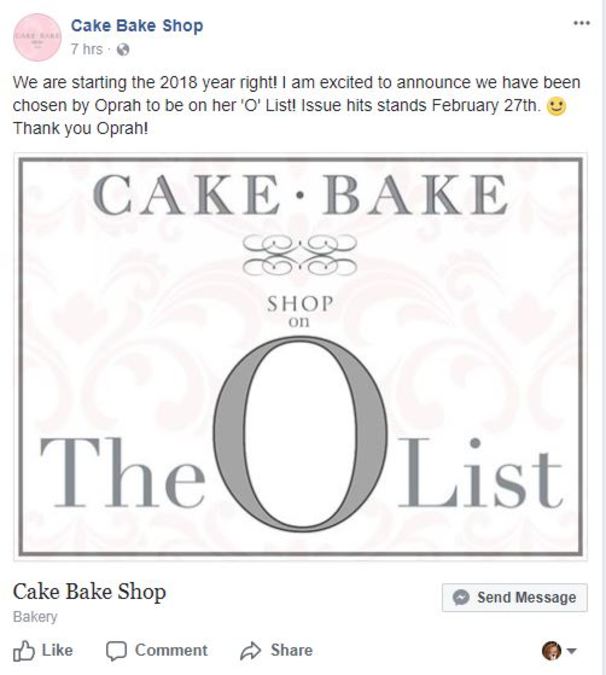Click the smiley emoji in the post
The image size is (606, 675).
(x=557, y=108)
